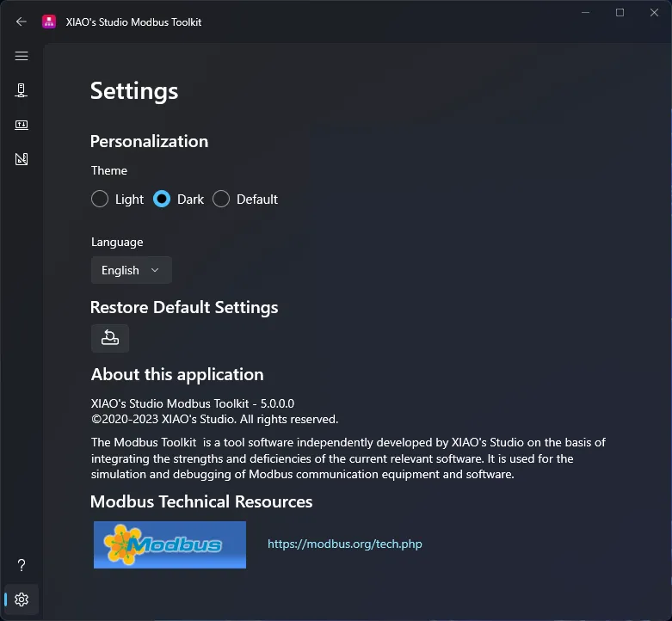
Task: Click the XIAO's Studio app logo icon
Action: coord(49,22)
